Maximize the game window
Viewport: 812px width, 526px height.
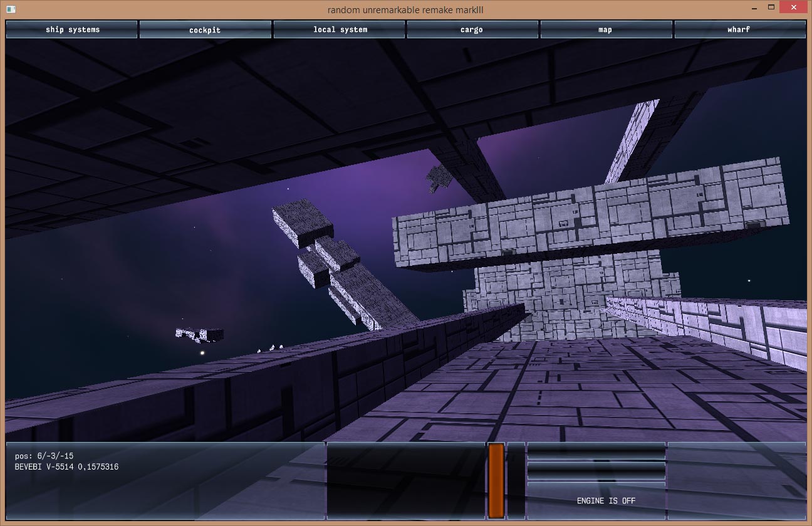point(772,8)
